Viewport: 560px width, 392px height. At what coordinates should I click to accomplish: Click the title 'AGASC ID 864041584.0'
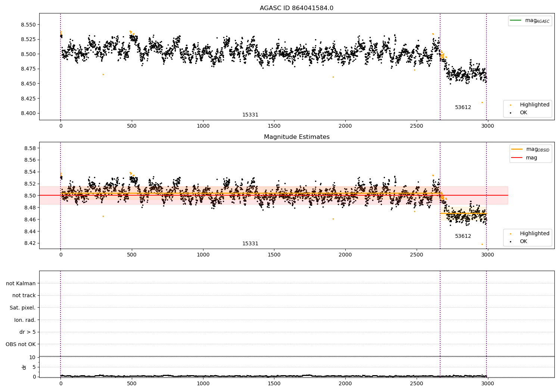point(296,8)
